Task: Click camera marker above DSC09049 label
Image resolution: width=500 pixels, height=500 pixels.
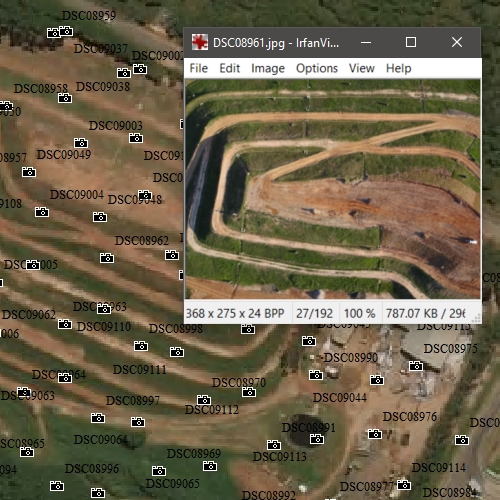Action: point(81,143)
